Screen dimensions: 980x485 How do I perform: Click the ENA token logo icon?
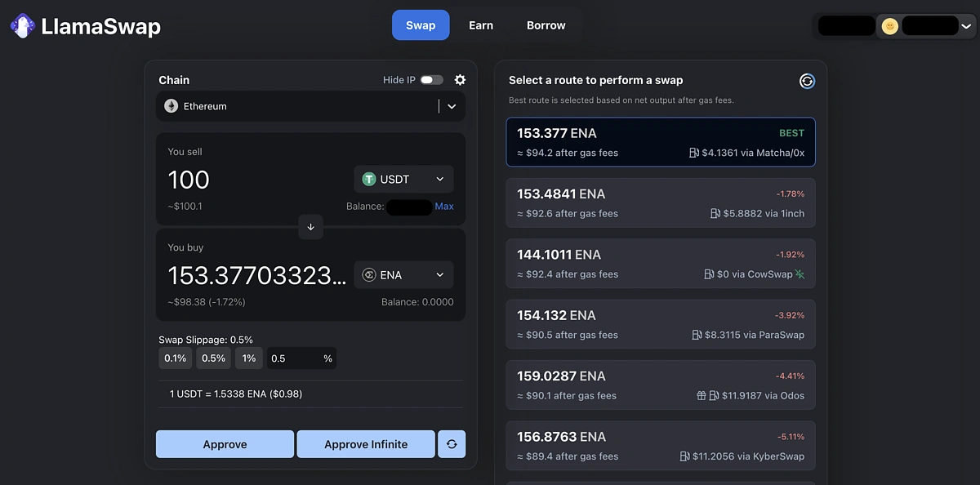369,275
